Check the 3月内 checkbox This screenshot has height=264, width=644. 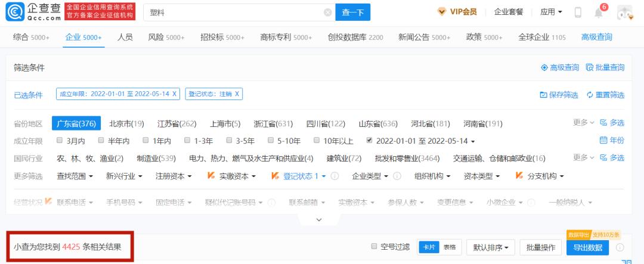coord(60,141)
